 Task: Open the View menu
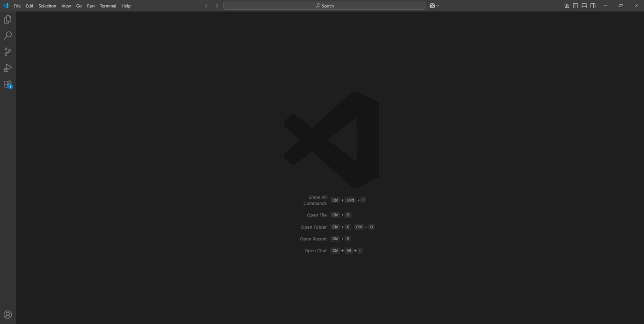click(66, 6)
